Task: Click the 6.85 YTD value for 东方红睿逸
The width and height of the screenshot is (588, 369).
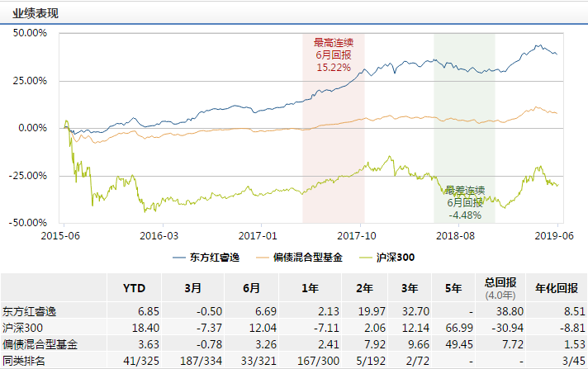Action: click(149, 311)
